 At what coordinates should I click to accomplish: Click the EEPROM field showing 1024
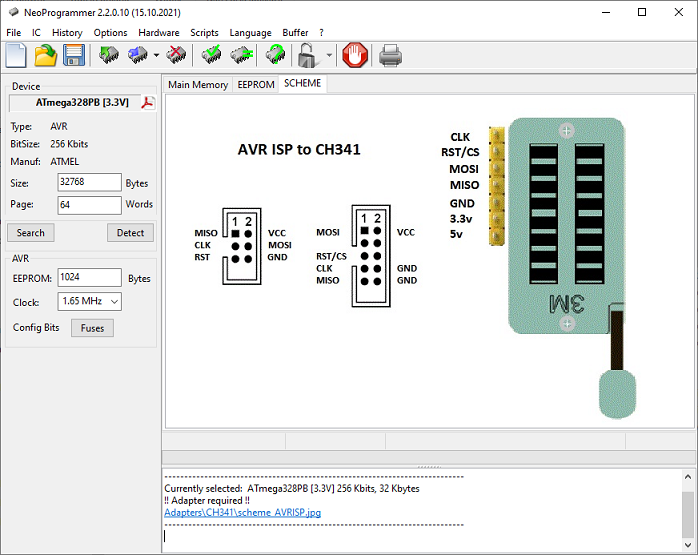pos(89,277)
